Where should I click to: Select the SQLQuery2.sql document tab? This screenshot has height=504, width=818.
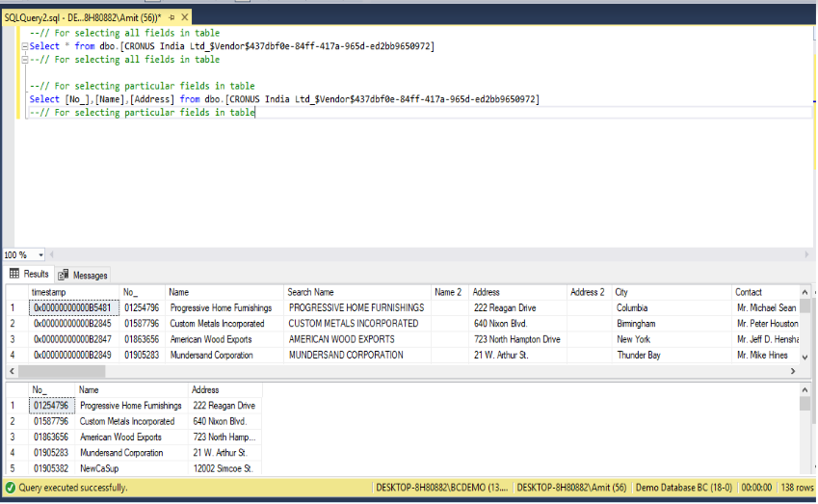pos(96,17)
